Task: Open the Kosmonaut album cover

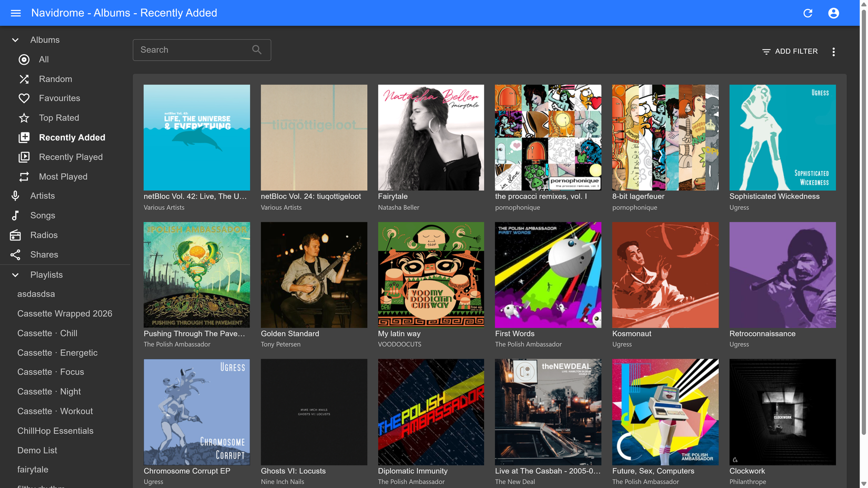Action: click(665, 274)
